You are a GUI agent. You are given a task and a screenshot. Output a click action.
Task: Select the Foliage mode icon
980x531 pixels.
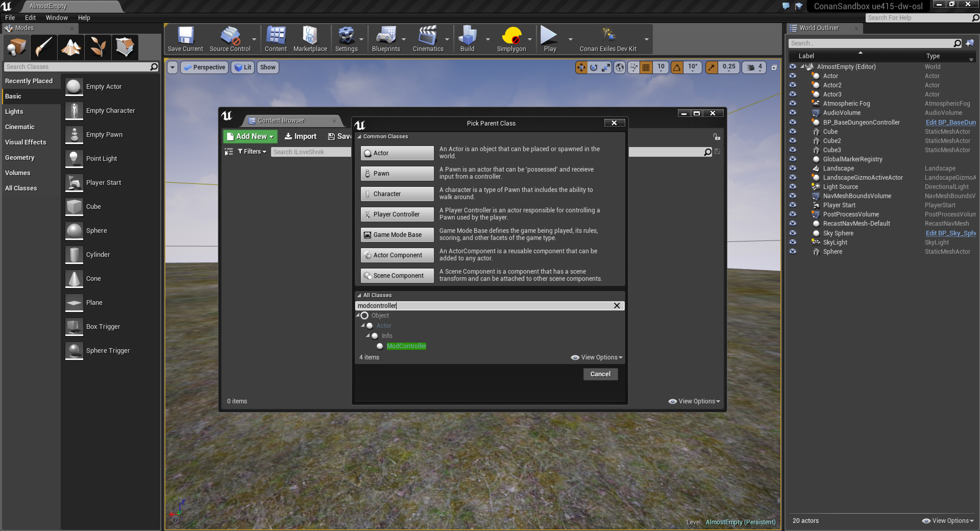(x=98, y=47)
